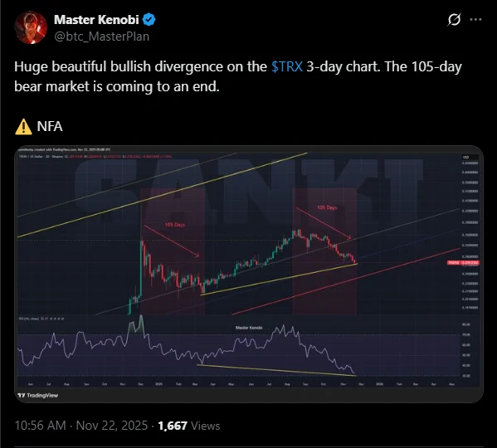Click the TradingView logo in the chart

pyautogui.click(x=38, y=395)
